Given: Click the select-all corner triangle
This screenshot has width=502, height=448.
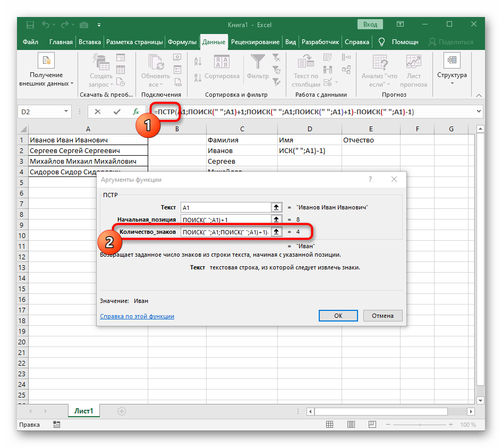Looking at the screenshot, I should tap(23, 129).
